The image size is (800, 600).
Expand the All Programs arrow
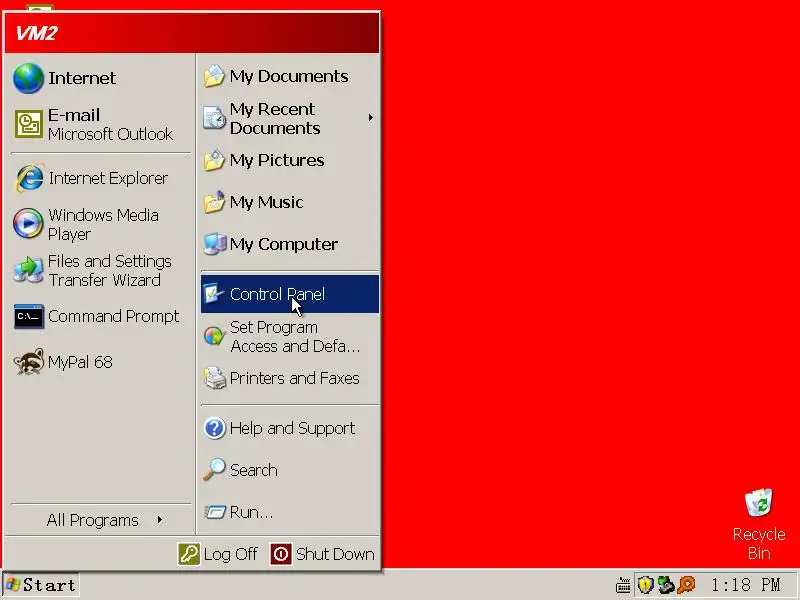tap(160, 520)
